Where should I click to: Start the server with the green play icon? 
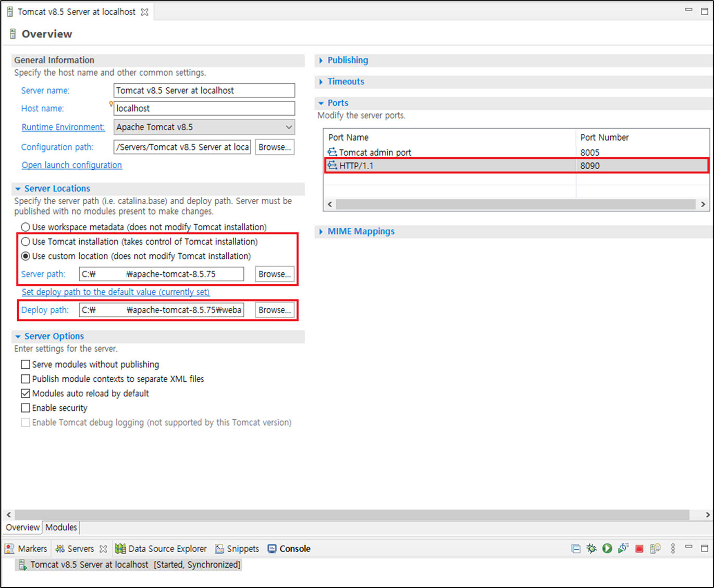(607, 548)
